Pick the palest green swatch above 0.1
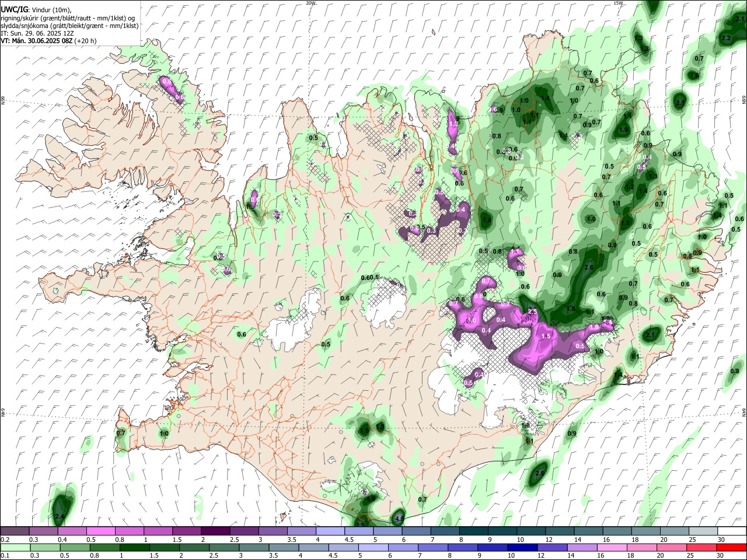The width and height of the screenshot is (747, 560). pyautogui.click(x=15, y=547)
